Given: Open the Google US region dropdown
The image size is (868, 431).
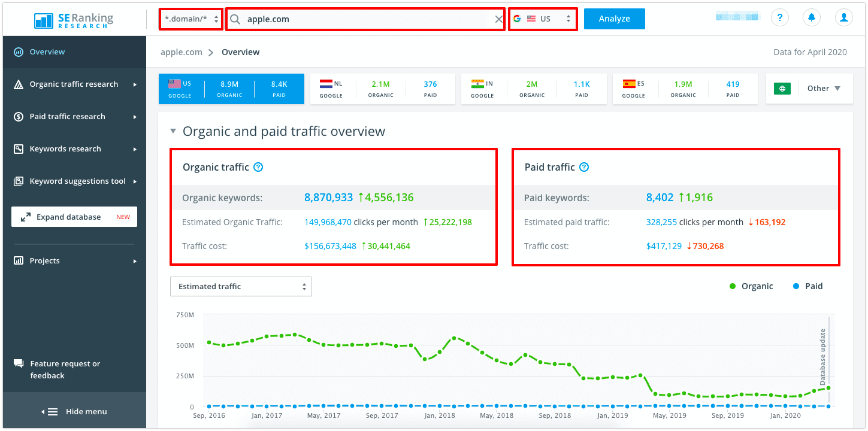Looking at the screenshot, I should click(543, 19).
